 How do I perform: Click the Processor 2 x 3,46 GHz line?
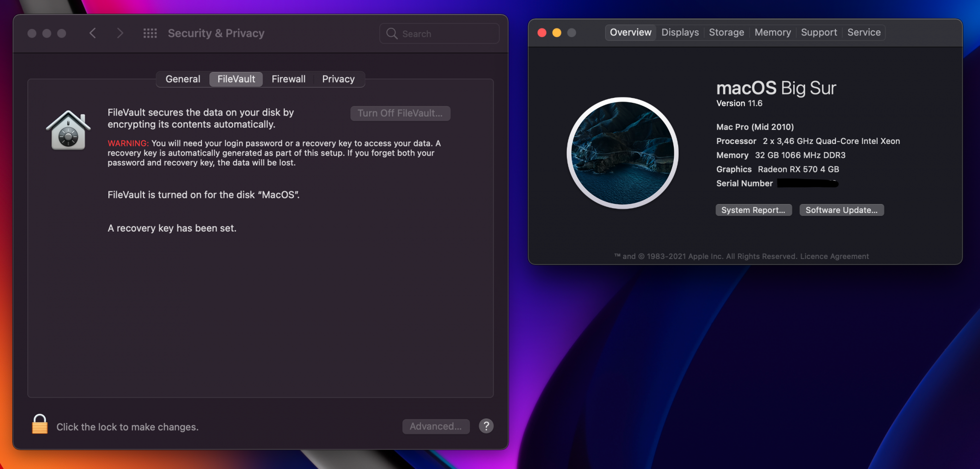click(808, 141)
